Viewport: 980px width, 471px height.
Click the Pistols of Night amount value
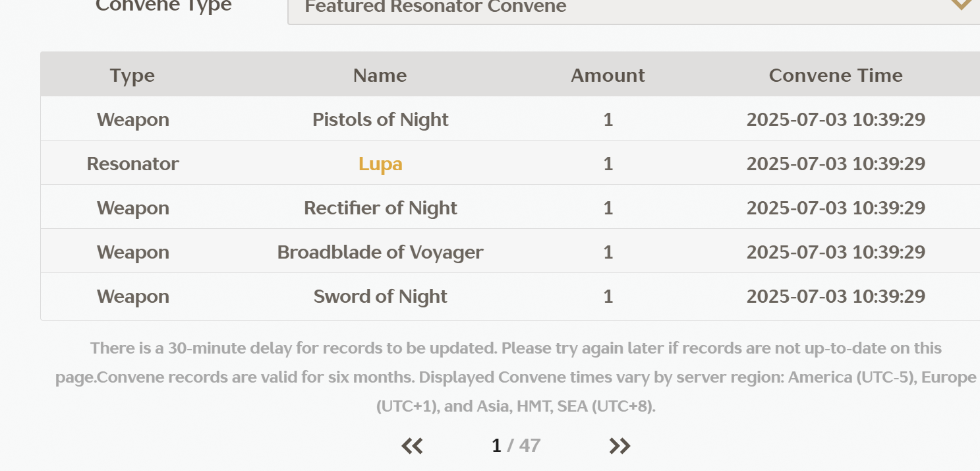[608, 119]
